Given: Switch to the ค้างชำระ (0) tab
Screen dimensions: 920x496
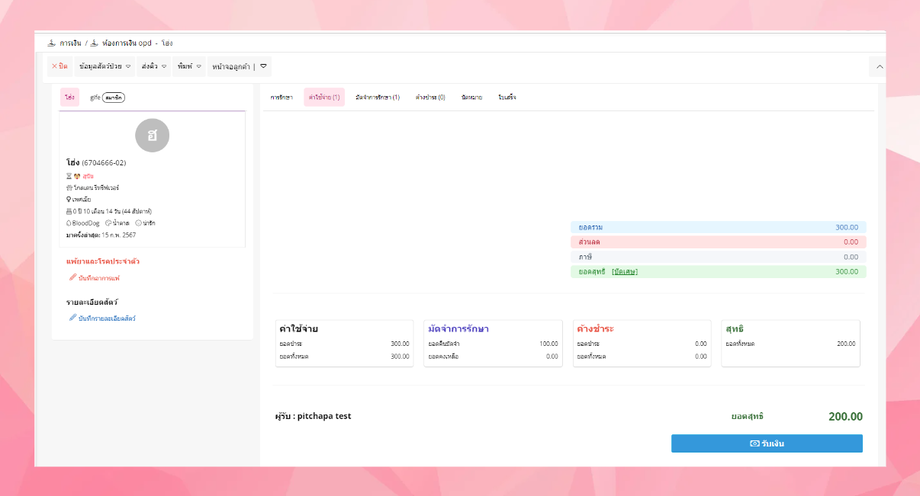Looking at the screenshot, I should (430, 97).
